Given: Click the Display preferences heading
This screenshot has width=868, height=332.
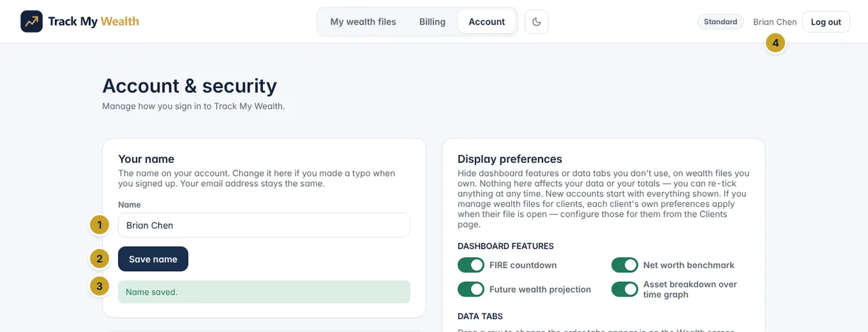Looking at the screenshot, I should 509,159.
